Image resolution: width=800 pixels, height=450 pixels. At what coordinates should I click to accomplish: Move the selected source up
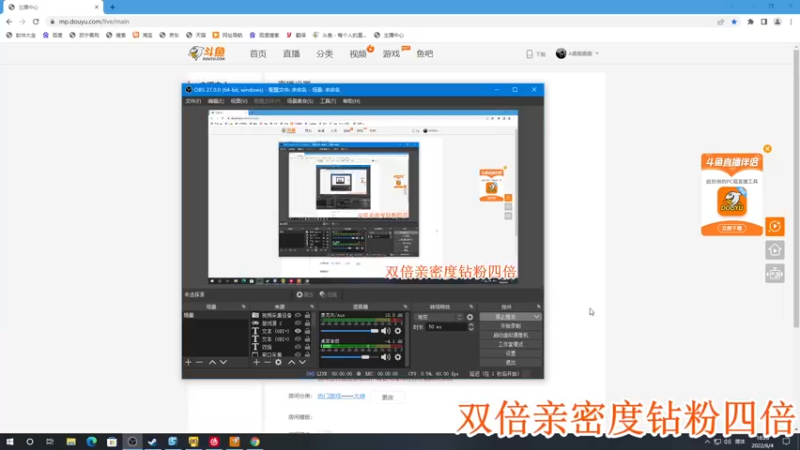[291, 362]
